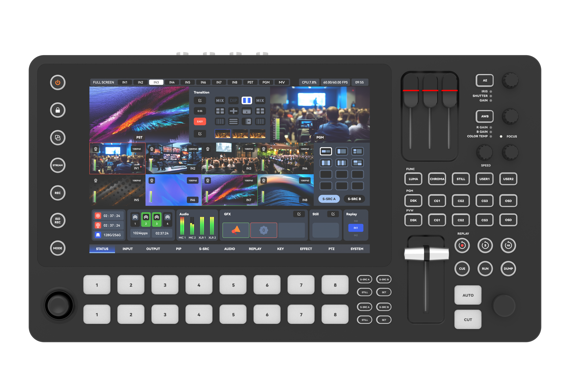Click the replay record circular arrow icon
Screen dimensions: 570x392
[x=462, y=245]
